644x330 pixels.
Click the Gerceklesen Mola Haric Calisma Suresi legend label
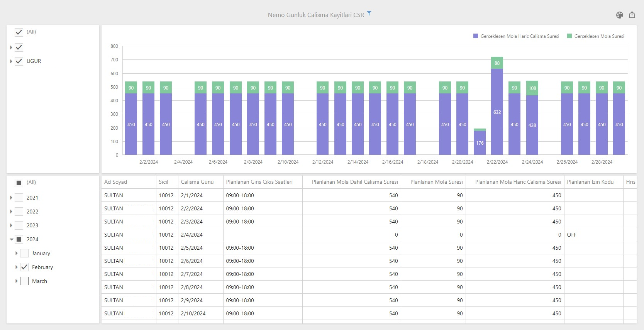click(520, 36)
